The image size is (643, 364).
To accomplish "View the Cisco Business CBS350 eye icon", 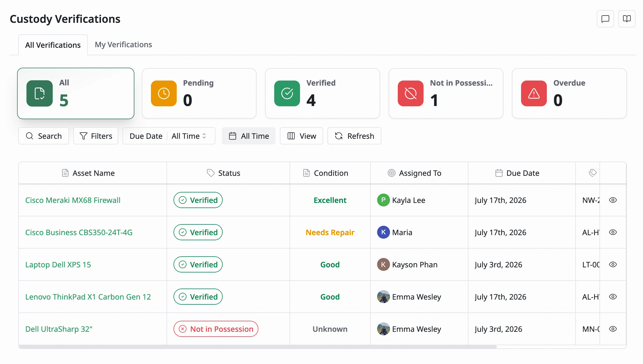I will tap(613, 232).
